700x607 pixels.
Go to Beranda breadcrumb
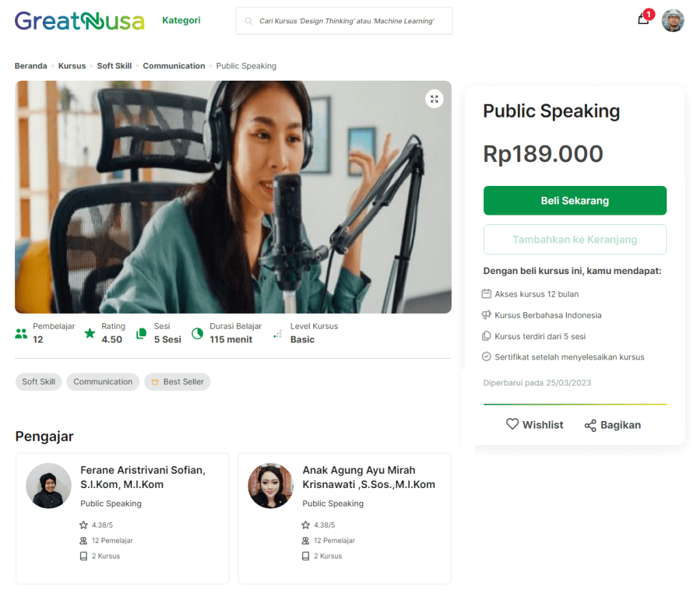(31, 66)
